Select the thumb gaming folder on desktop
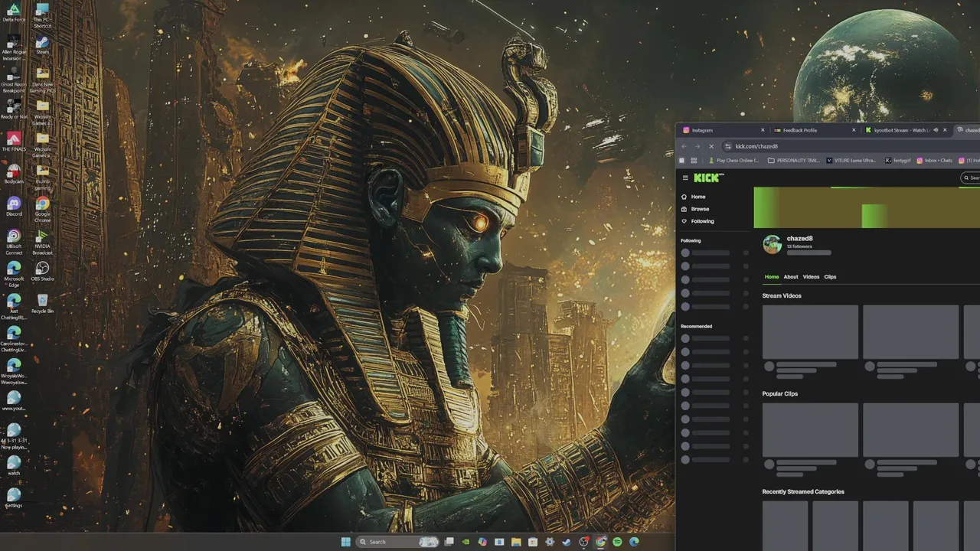The height and width of the screenshot is (551, 980). pos(42,178)
